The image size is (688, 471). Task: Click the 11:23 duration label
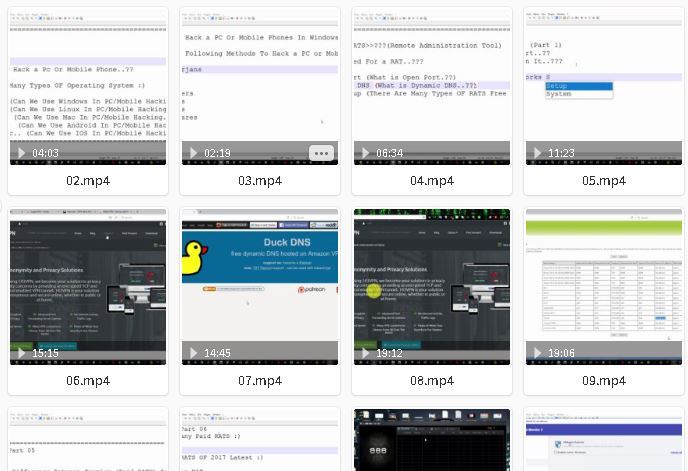click(561, 153)
